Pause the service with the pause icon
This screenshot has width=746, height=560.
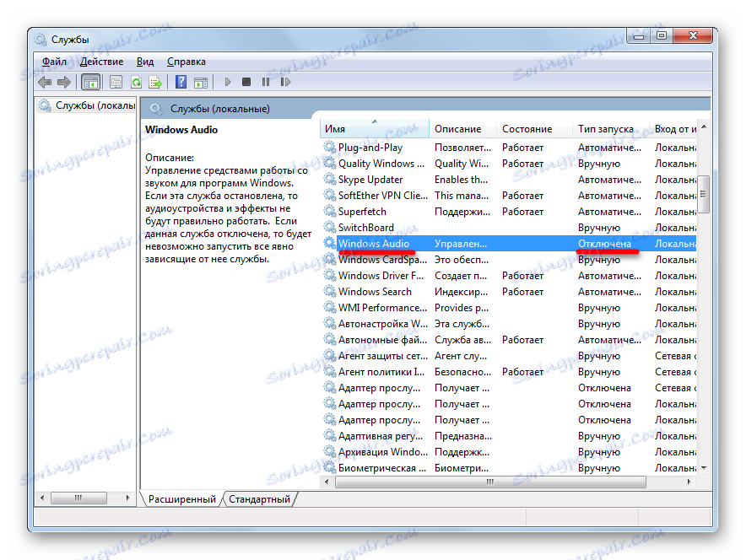[266, 82]
